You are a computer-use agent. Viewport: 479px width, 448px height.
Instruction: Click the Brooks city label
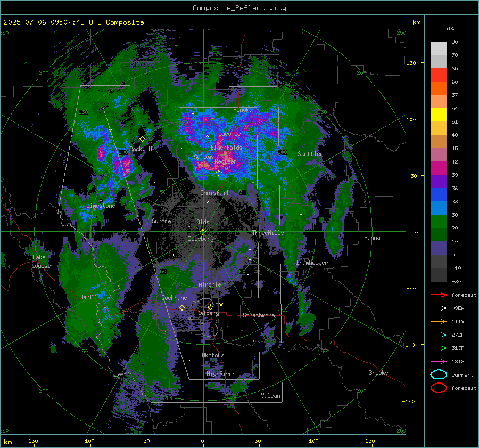tap(378, 373)
